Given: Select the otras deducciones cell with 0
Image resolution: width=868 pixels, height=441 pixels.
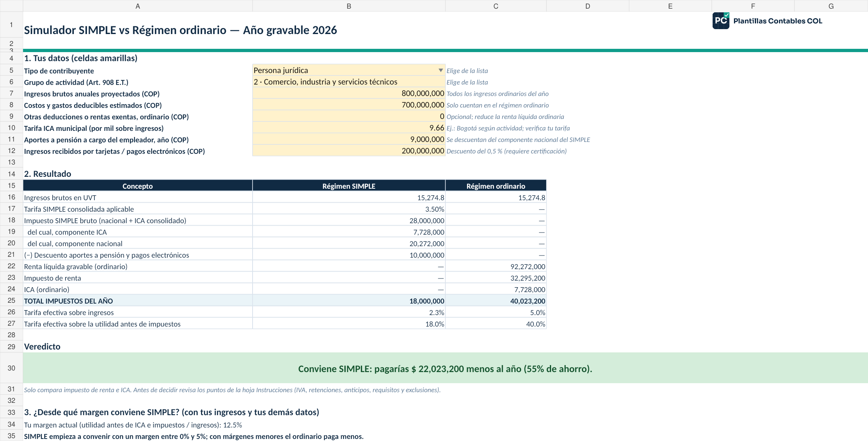Looking at the screenshot, I should (349, 117).
